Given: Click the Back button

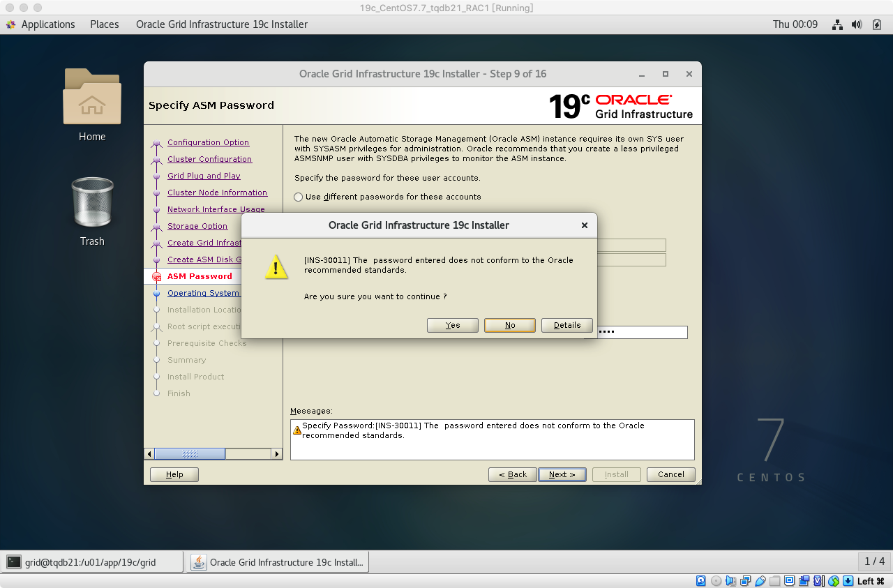Looking at the screenshot, I should (x=513, y=474).
